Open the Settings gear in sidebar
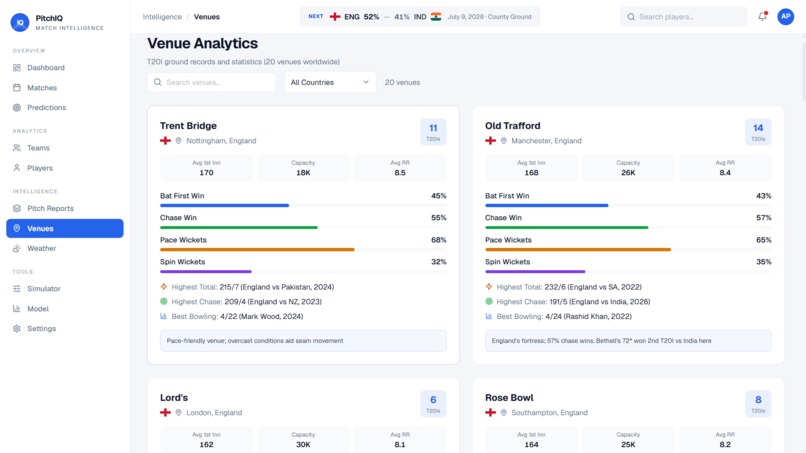This screenshot has width=806, height=453. click(x=17, y=329)
